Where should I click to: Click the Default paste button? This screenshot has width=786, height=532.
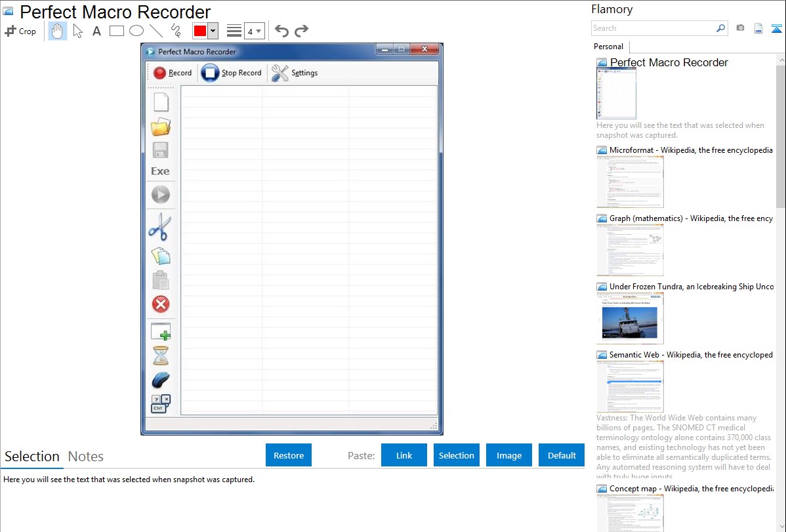(x=562, y=455)
